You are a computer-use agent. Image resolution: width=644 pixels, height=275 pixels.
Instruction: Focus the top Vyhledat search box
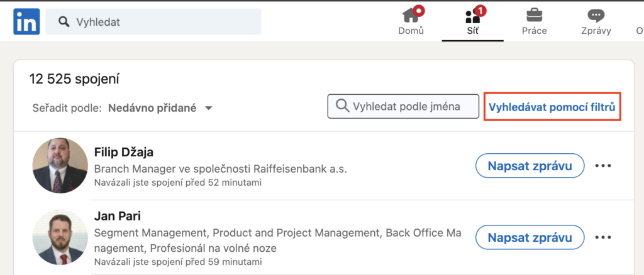(x=153, y=21)
